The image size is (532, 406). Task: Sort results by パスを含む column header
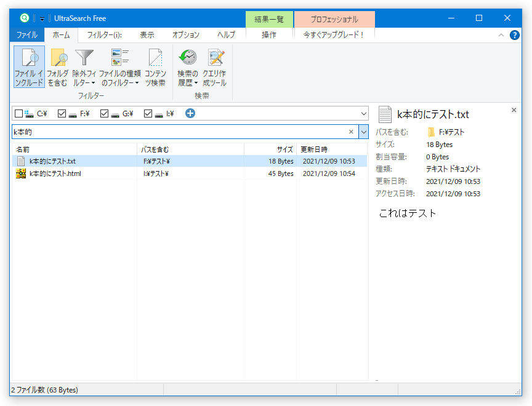coord(191,149)
